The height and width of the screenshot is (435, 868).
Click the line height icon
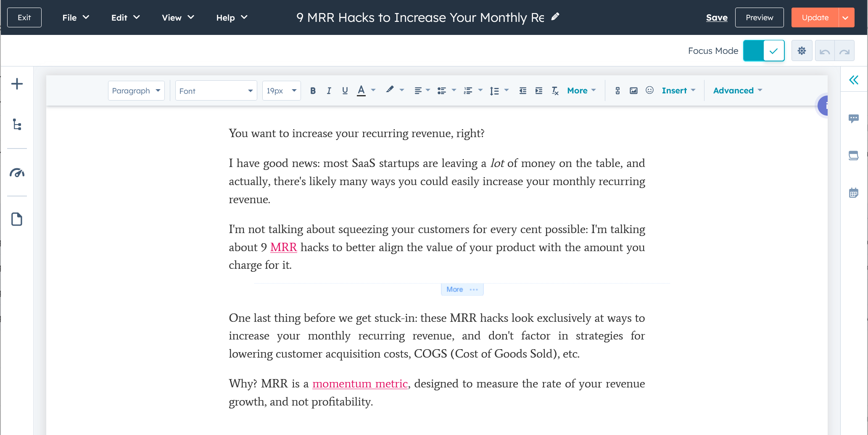click(494, 90)
